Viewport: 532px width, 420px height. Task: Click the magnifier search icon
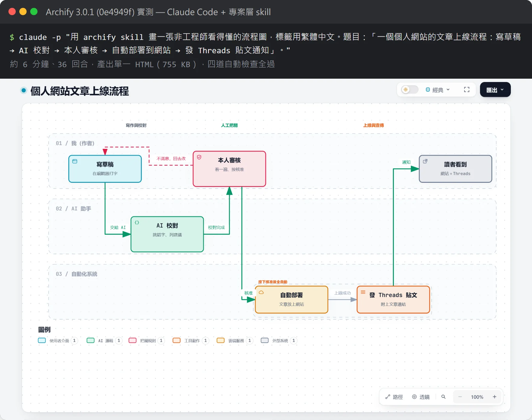pos(443,397)
